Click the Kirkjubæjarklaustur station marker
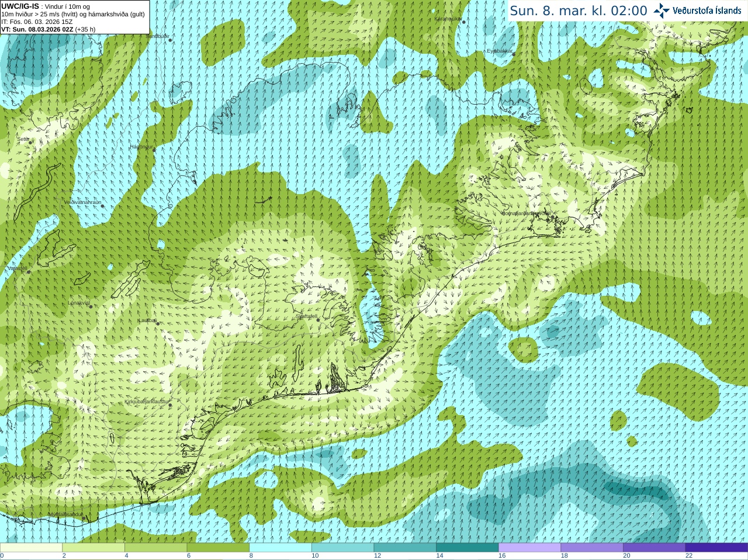This screenshot has height=560, width=748. [170, 405]
